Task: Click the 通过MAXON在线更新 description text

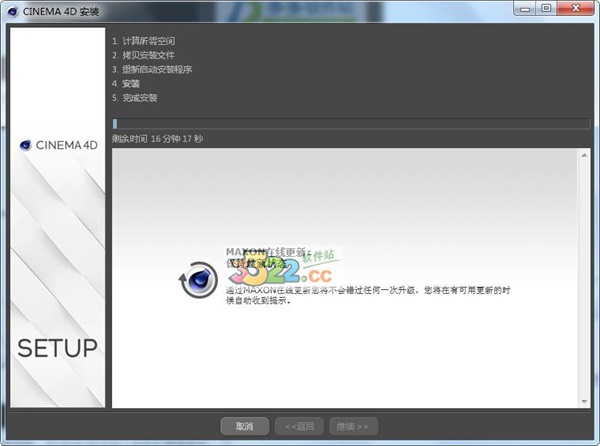Action: 368,295
